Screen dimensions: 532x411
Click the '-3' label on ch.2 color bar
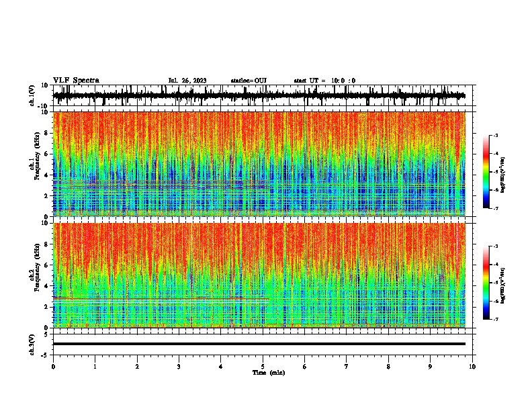tap(495, 246)
